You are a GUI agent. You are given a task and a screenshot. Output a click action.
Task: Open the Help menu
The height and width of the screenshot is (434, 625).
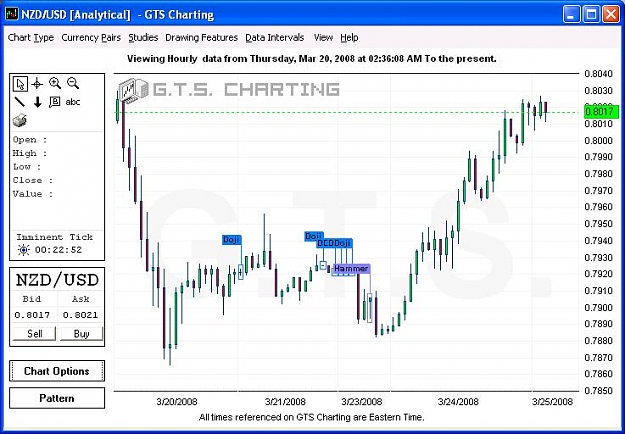[x=349, y=37]
